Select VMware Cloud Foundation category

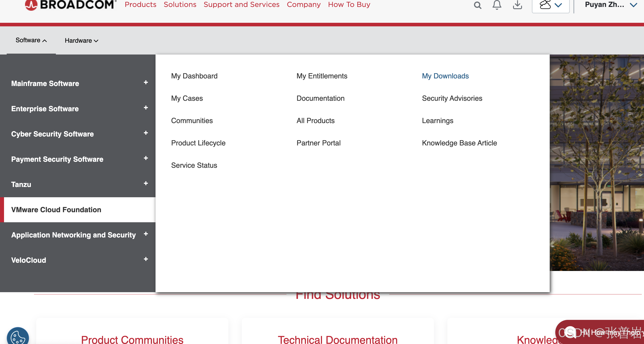[x=56, y=210]
